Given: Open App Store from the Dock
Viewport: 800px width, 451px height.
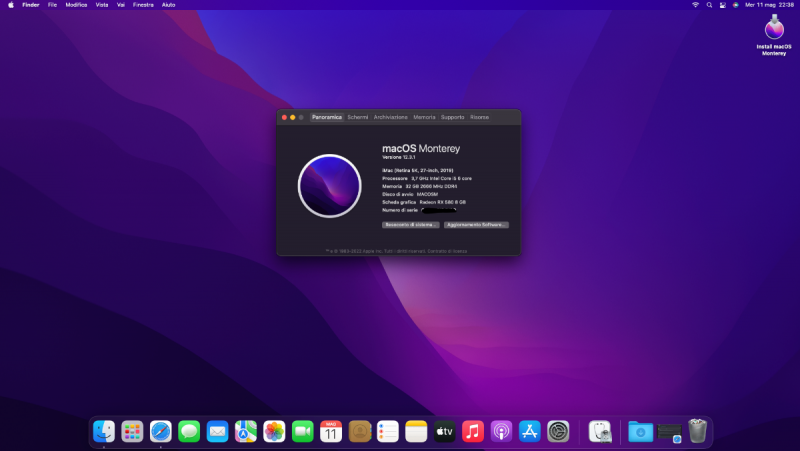Looking at the screenshot, I should 530,431.
